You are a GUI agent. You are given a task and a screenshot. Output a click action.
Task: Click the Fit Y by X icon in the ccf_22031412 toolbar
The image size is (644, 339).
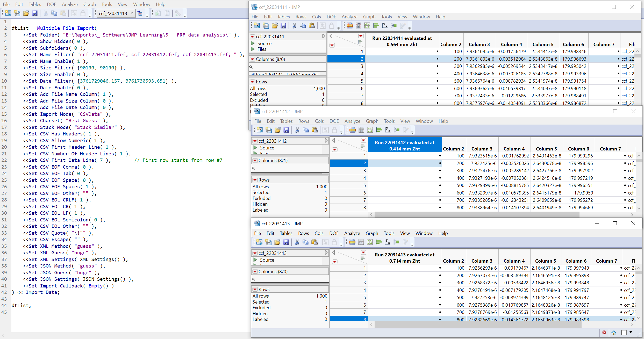pos(388,130)
